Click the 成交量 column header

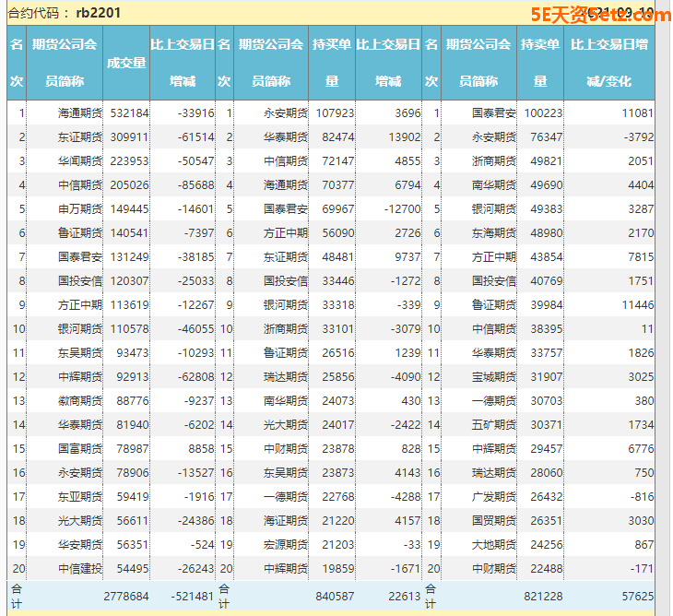(x=126, y=63)
